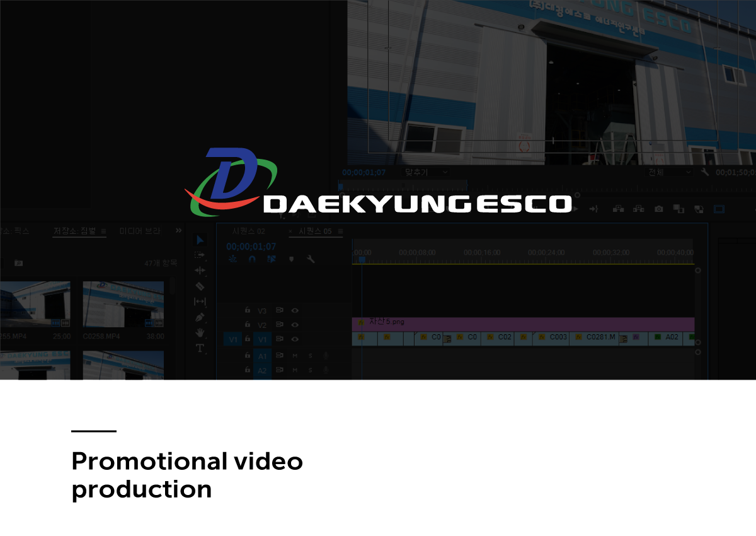The width and height of the screenshot is (756, 536).
Task: Mute the A2 audio track
Action: [x=295, y=370]
